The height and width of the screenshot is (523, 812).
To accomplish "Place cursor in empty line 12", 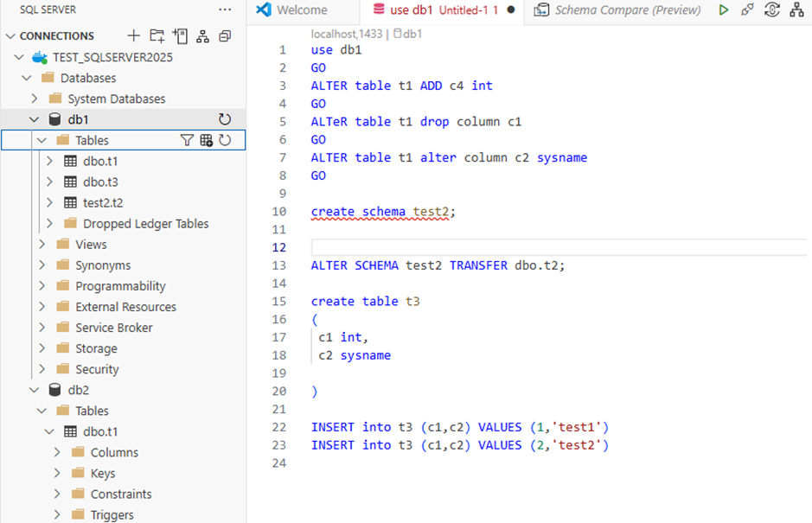I will pyautogui.click(x=559, y=247).
